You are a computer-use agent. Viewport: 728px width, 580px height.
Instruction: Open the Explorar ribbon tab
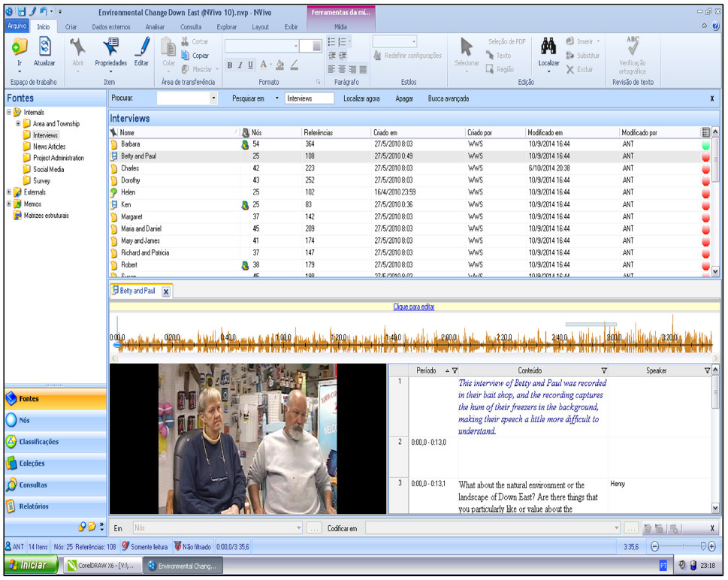(226, 27)
